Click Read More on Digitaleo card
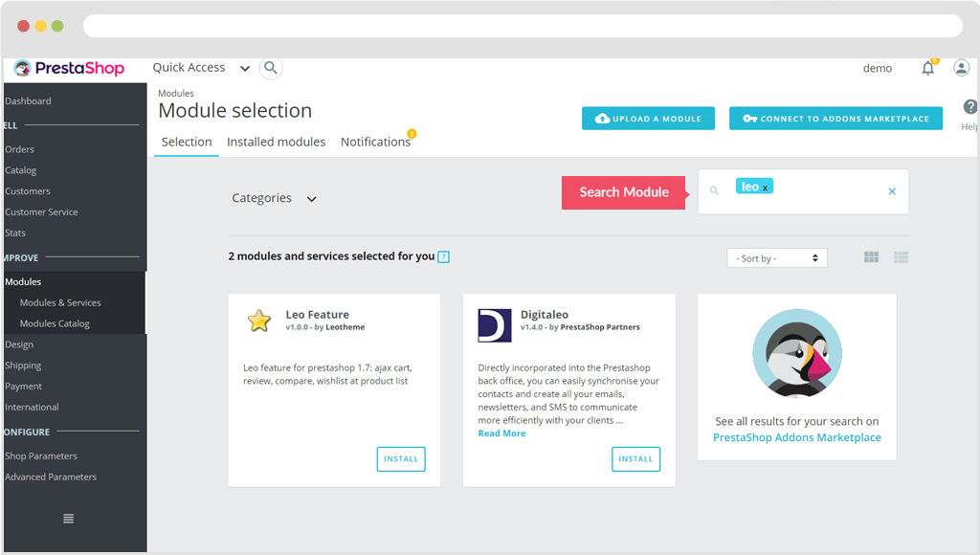This screenshot has width=980, height=555. point(501,433)
